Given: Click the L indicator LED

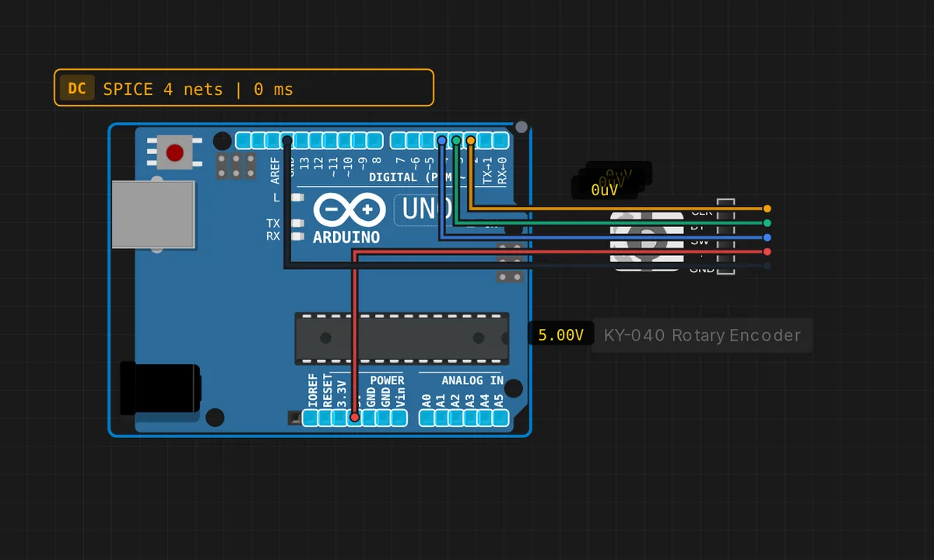Looking at the screenshot, I should point(296,198).
